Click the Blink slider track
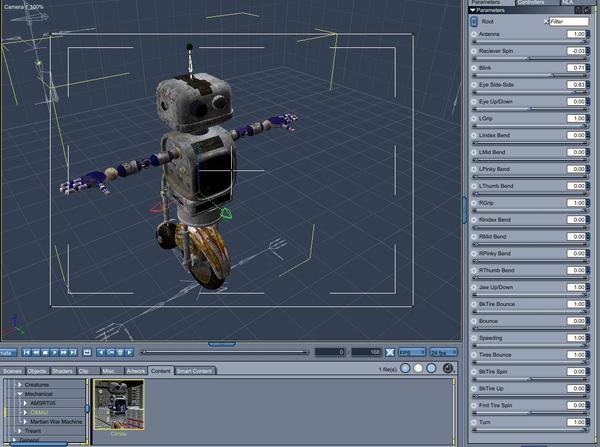Viewport: 600px width, 447px height. [530, 75]
